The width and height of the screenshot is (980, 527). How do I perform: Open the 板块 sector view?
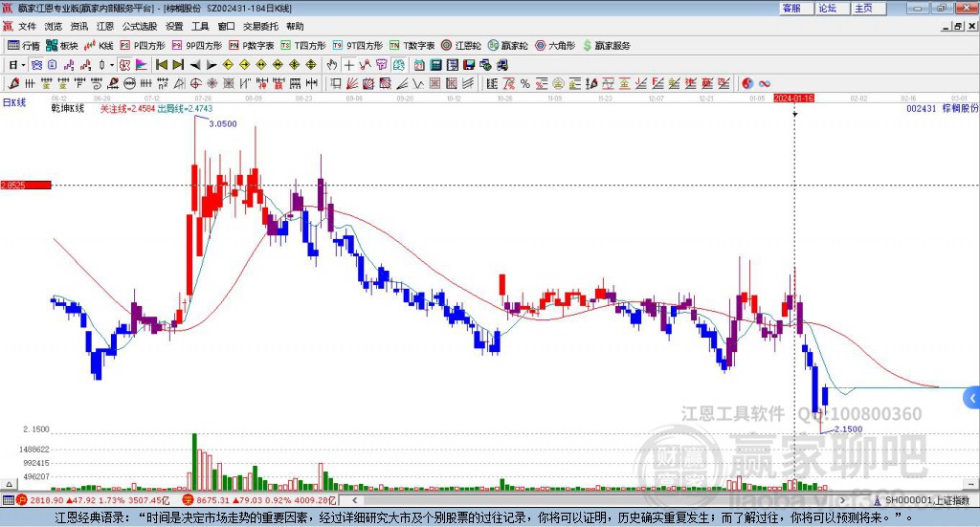(61, 46)
